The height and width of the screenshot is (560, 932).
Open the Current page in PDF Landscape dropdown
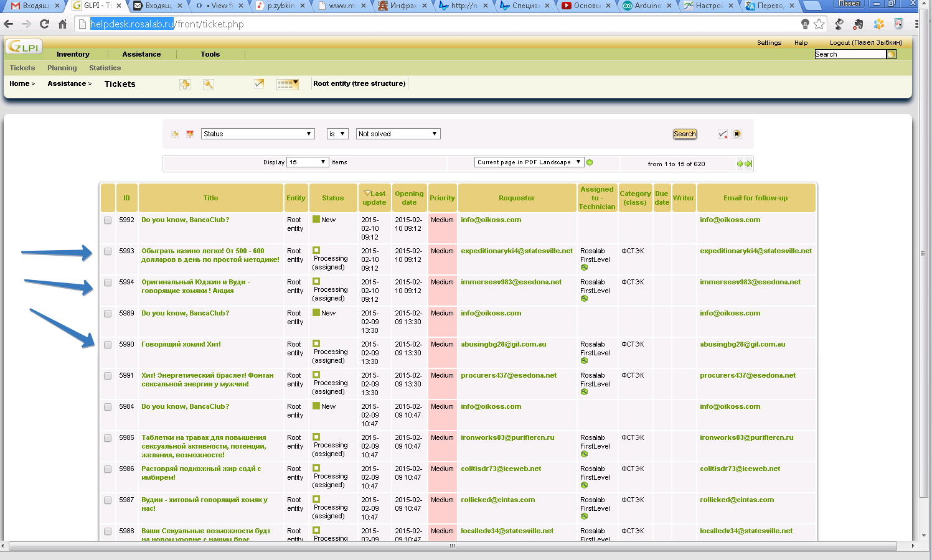tap(529, 162)
